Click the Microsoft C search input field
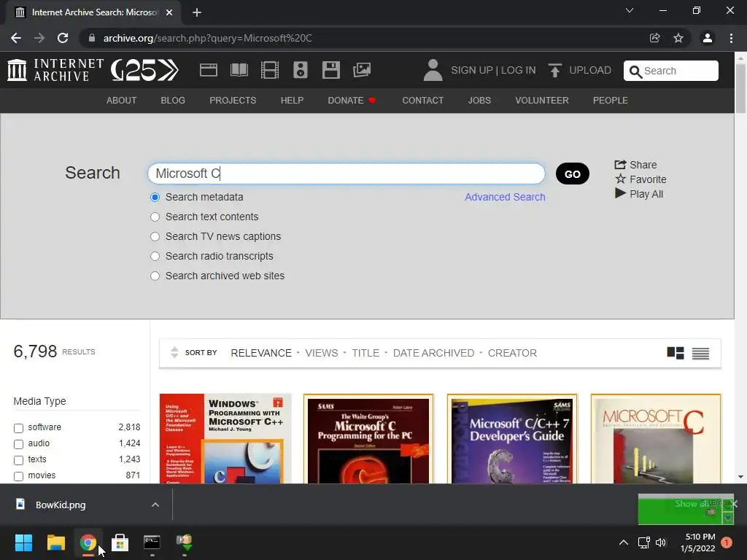The width and height of the screenshot is (747, 560). coord(347,174)
